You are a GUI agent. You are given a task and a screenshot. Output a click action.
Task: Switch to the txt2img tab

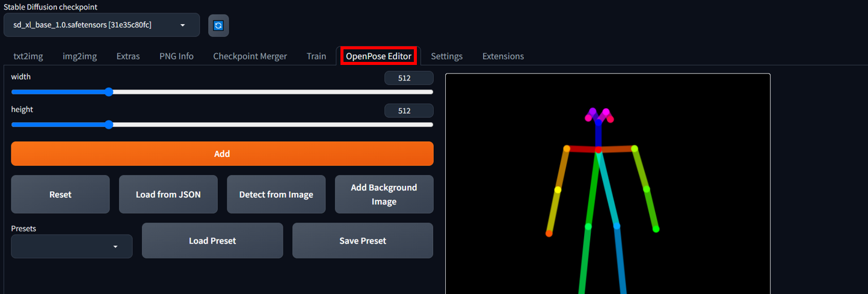28,56
